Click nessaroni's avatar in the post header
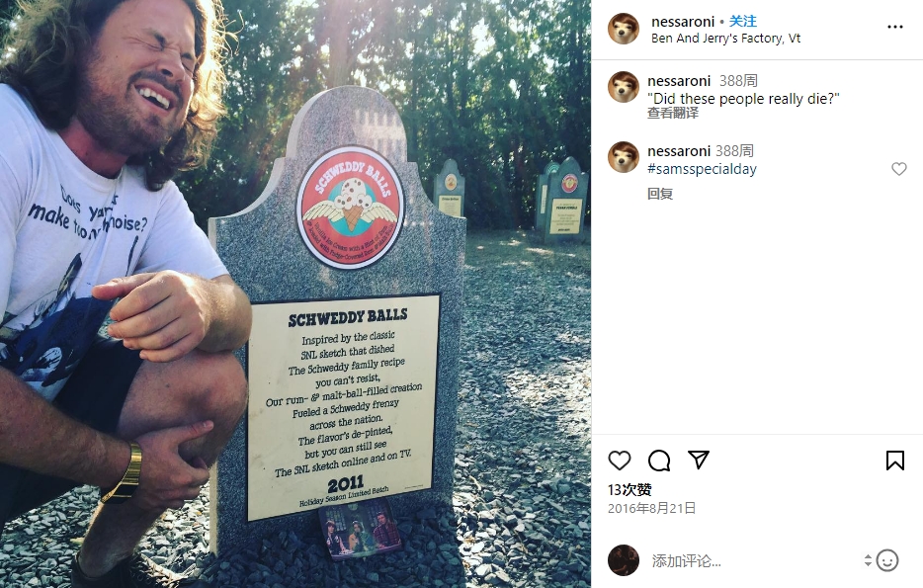This screenshot has height=588, width=923. (x=624, y=29)
